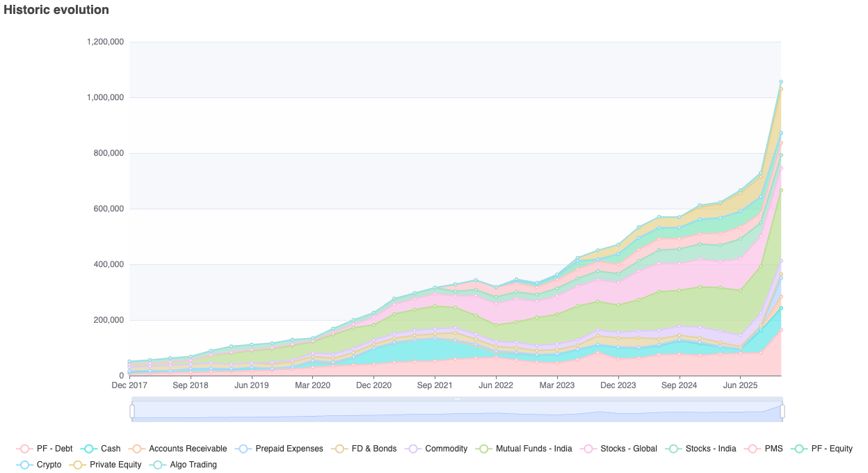
Task: Click the Historic evolution chart title
Action: click(56, 10)
